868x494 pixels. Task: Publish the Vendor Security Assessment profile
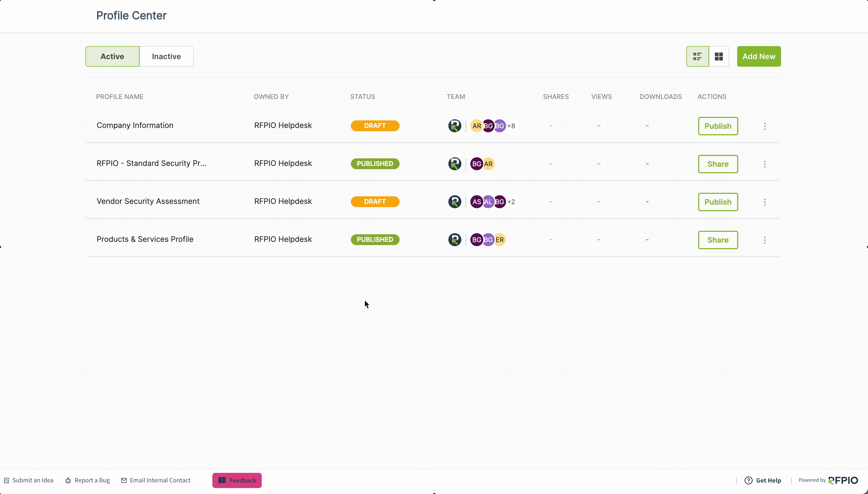718,202
